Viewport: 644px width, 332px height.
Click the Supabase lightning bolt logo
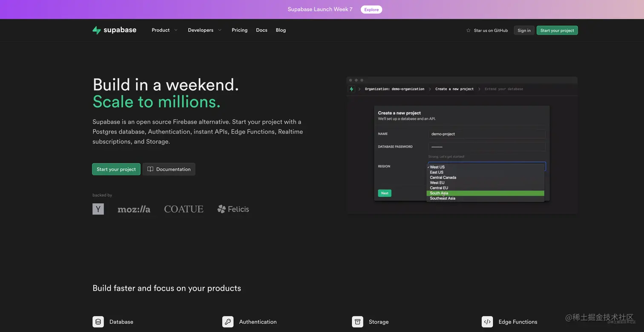click(x=97, y=30)
